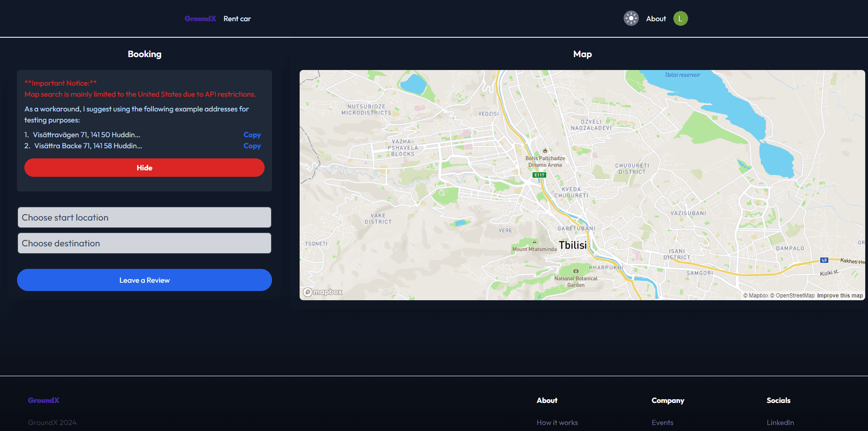Open About in the top navigation

656,19
